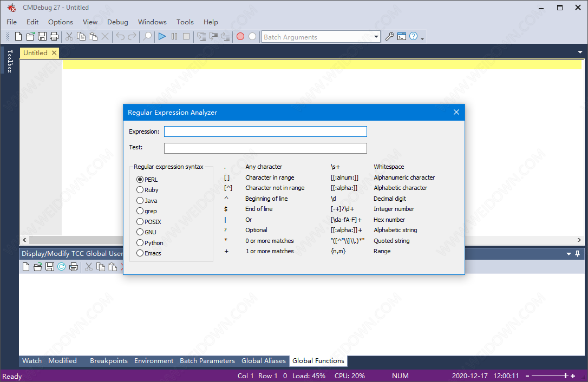Step into the next line

pyautogui.click(x=201, y=36)
